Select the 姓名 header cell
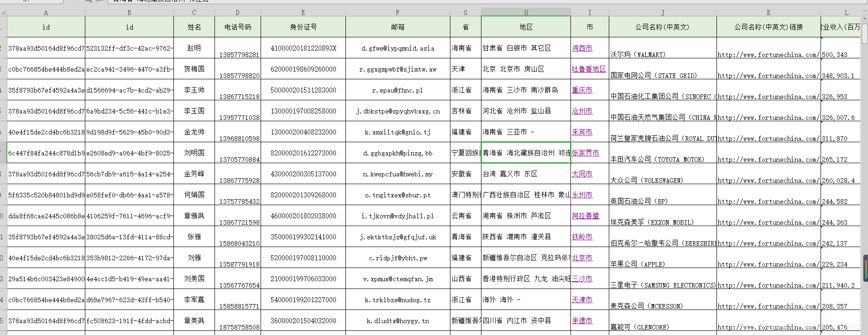868x335 pixels. pos(194,27)
